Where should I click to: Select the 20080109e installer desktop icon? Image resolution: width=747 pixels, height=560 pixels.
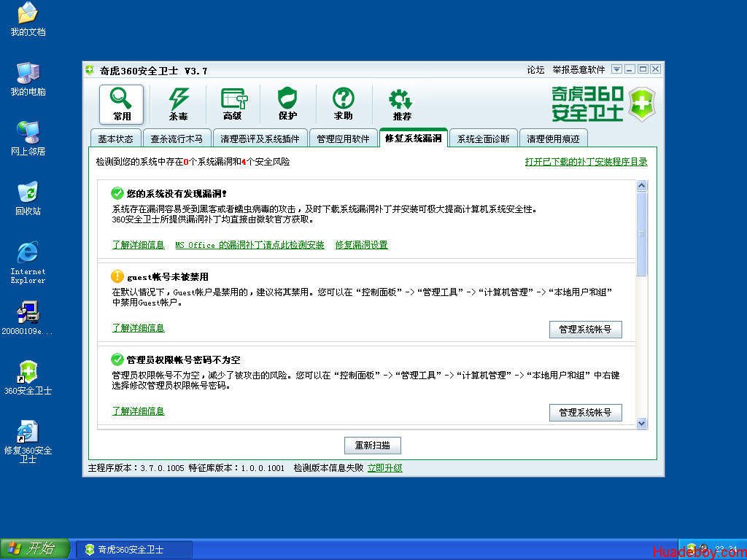(28, 318)
